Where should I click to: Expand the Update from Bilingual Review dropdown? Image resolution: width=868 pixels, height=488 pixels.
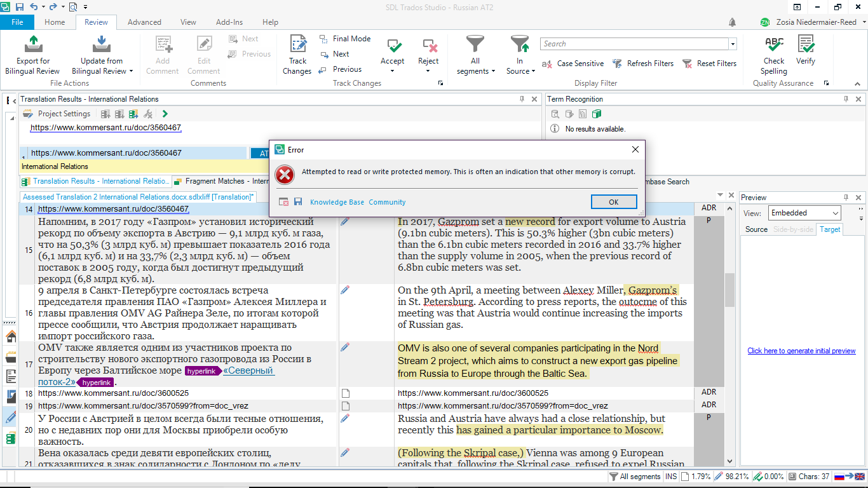(x=131, y=71)
